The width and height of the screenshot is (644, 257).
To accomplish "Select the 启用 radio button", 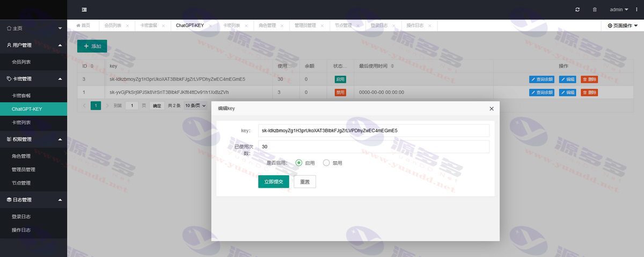I will (299, 163).
